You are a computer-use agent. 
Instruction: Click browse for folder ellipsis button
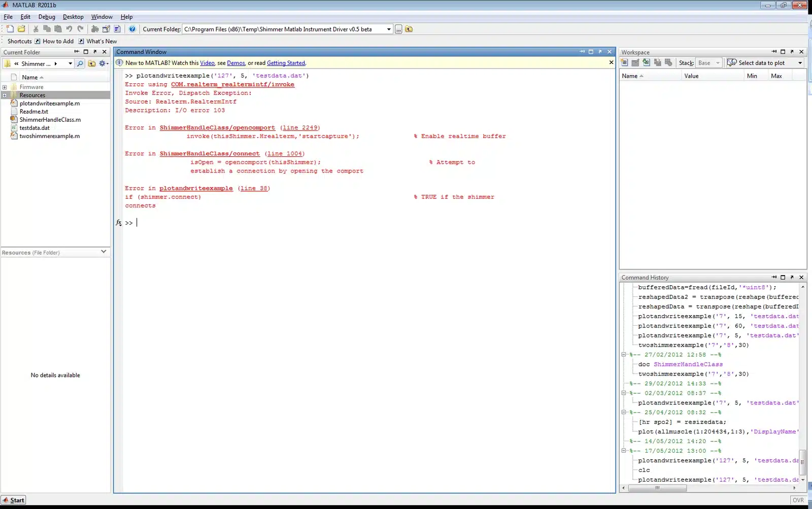coord(398,29)
